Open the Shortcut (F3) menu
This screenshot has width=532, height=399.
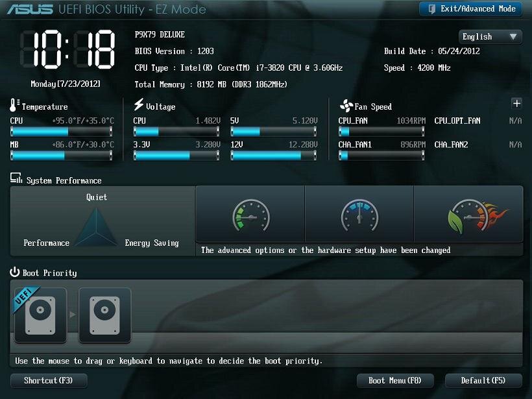coord(49,380)
